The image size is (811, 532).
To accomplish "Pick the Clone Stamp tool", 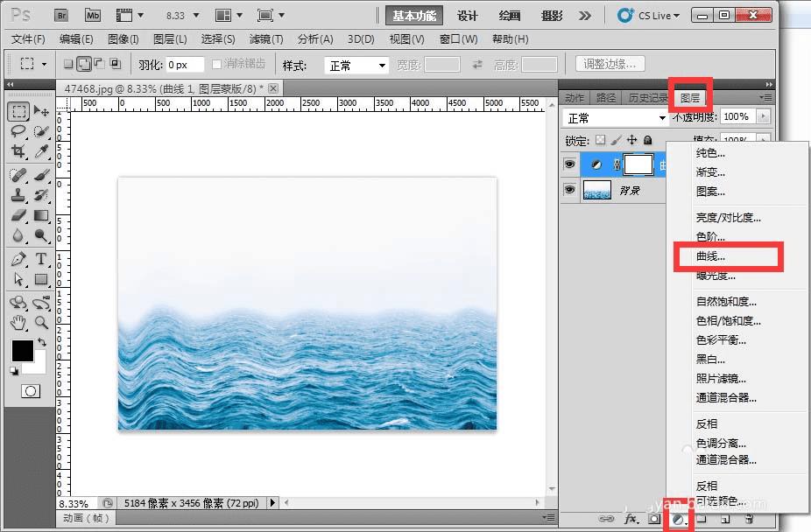I will (x=18, y=194).
